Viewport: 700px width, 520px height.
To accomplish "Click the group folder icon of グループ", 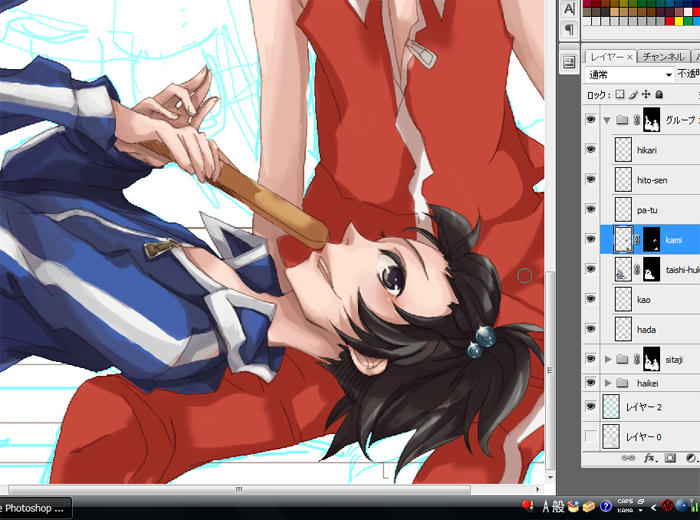I will tap(622, 120).
